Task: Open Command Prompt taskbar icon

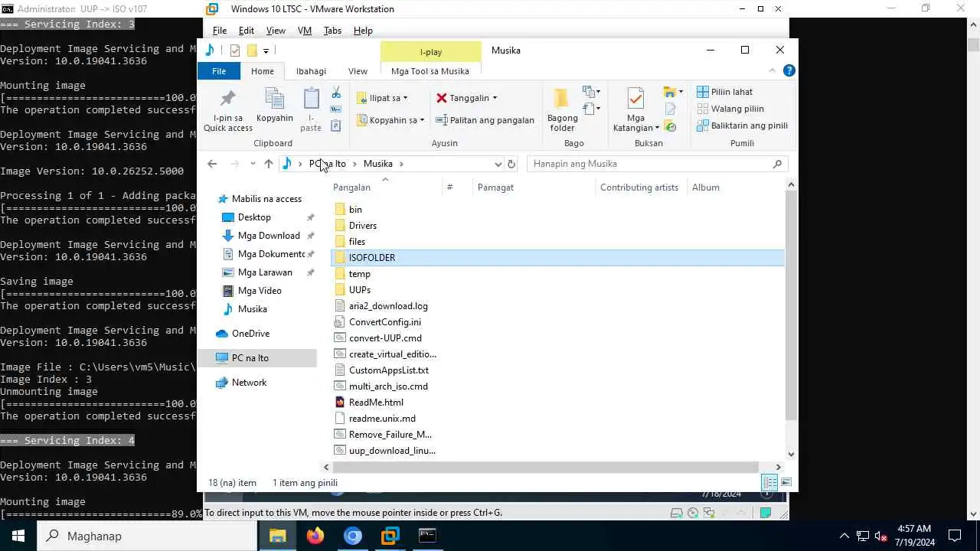Action: coord(428,536)
